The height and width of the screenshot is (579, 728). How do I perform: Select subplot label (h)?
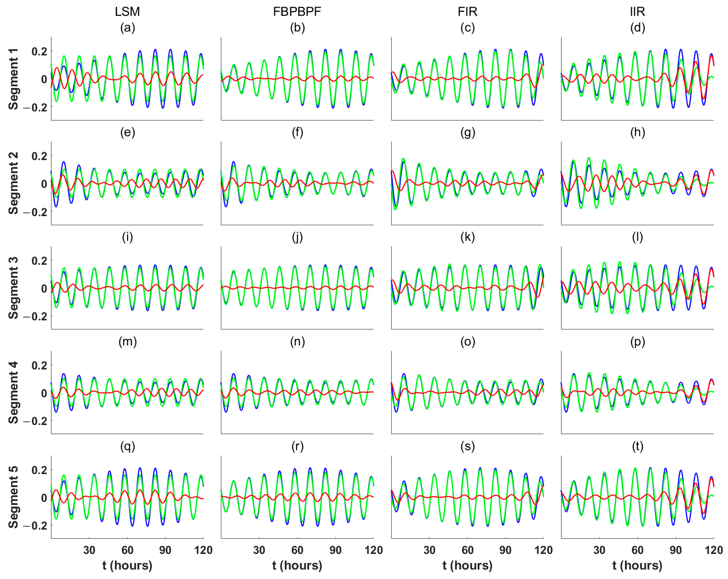pyautogui.click(x=638, y=132)
